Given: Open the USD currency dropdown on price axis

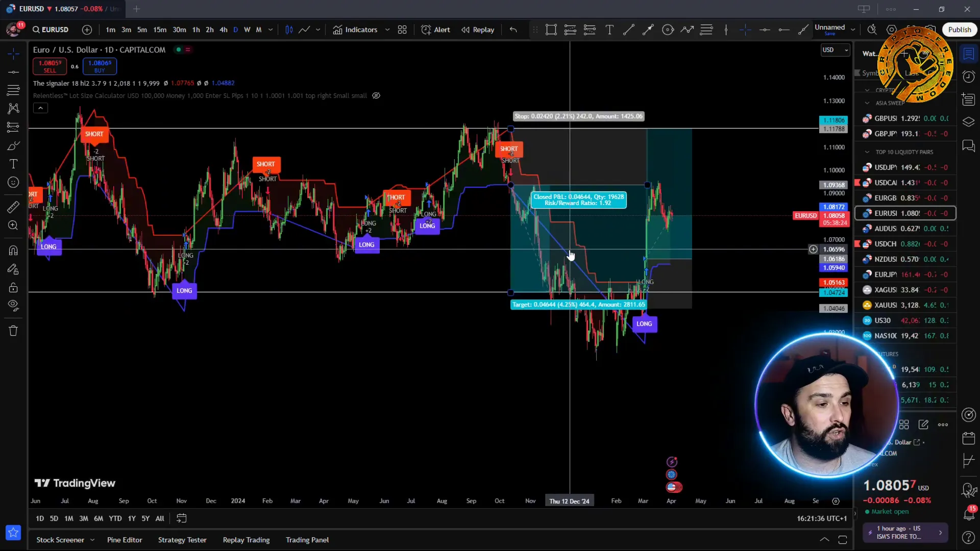Looking at the screenshot, I should (835, 49).
